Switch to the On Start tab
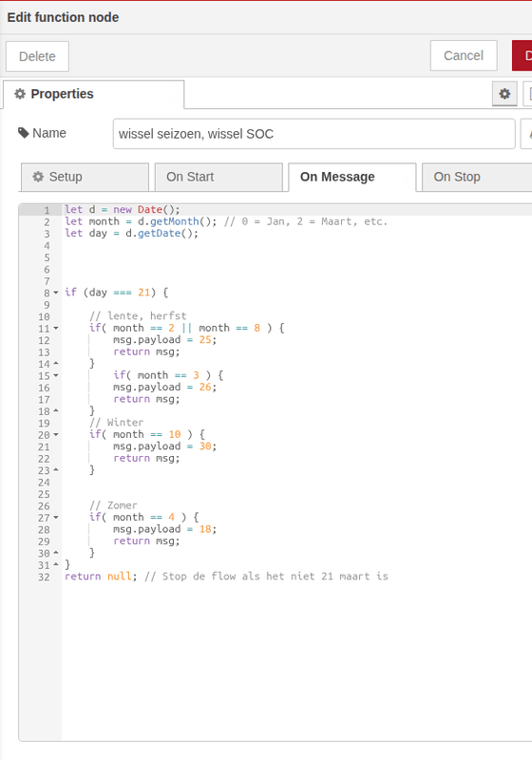This screenshot has width=532, height=760. coord(218,177)
